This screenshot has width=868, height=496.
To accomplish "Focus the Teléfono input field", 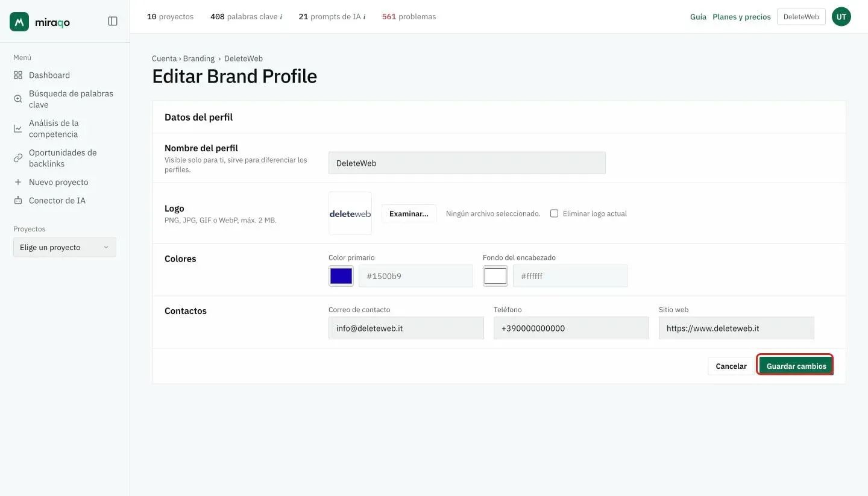I will (x=571, y=328).
